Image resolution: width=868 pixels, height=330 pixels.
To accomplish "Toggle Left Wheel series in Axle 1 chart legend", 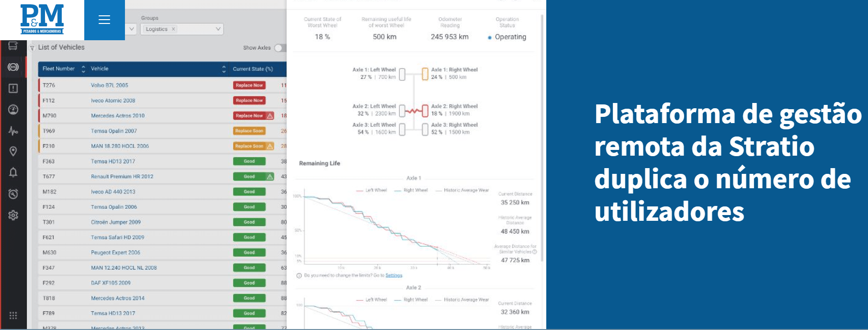I will 371,190.
